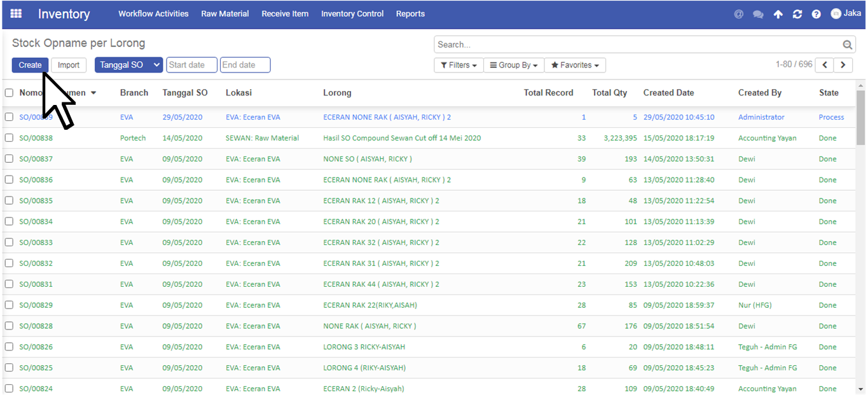Open the Group By dropdown

(514, 65)
